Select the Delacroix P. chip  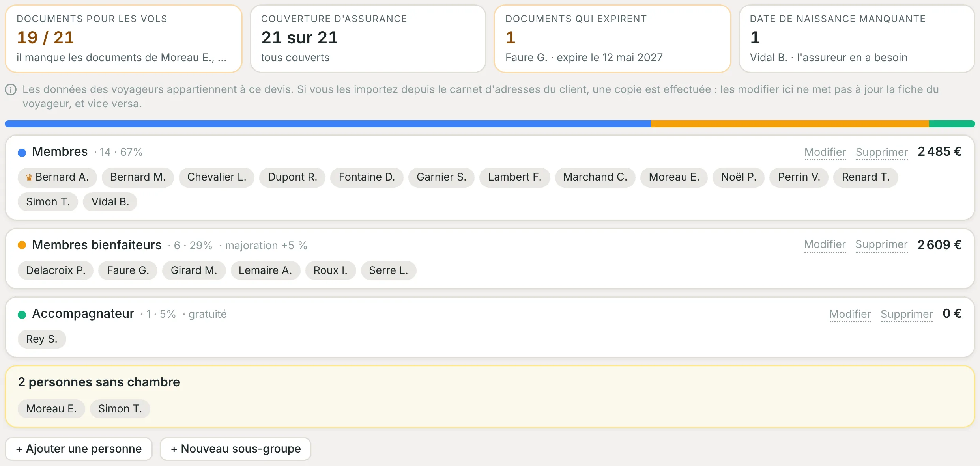(x=56, y=270)
